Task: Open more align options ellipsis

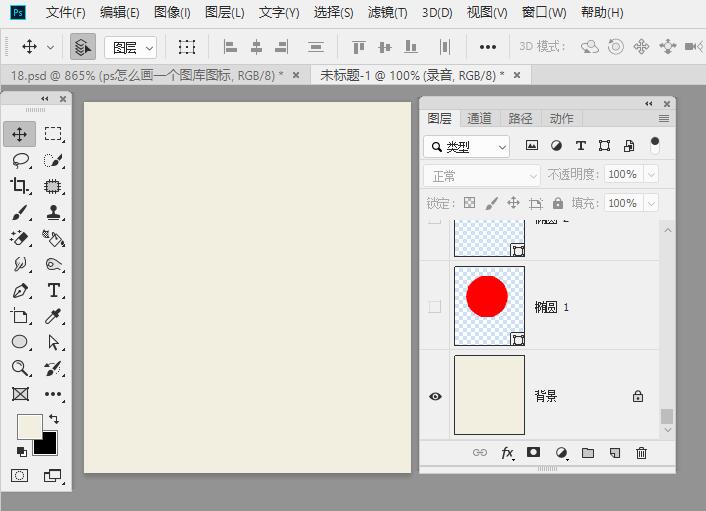Action: (488, 47)
